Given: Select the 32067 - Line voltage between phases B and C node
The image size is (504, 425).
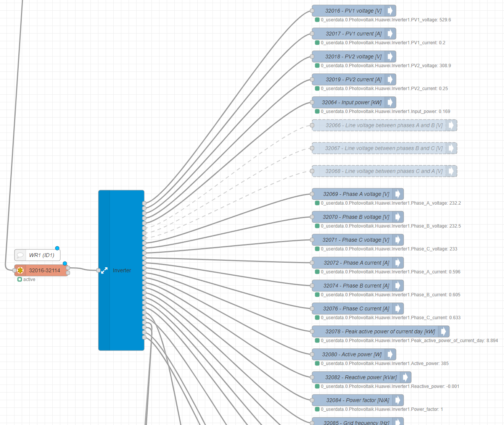Looking at the screenshot, I should (x=384, y=148).
